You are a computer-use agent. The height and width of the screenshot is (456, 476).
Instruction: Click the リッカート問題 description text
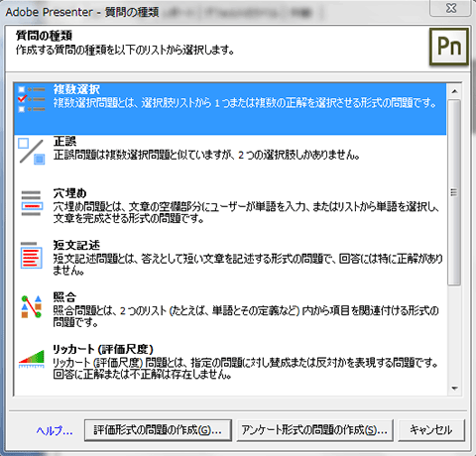(x=246, y=368)
